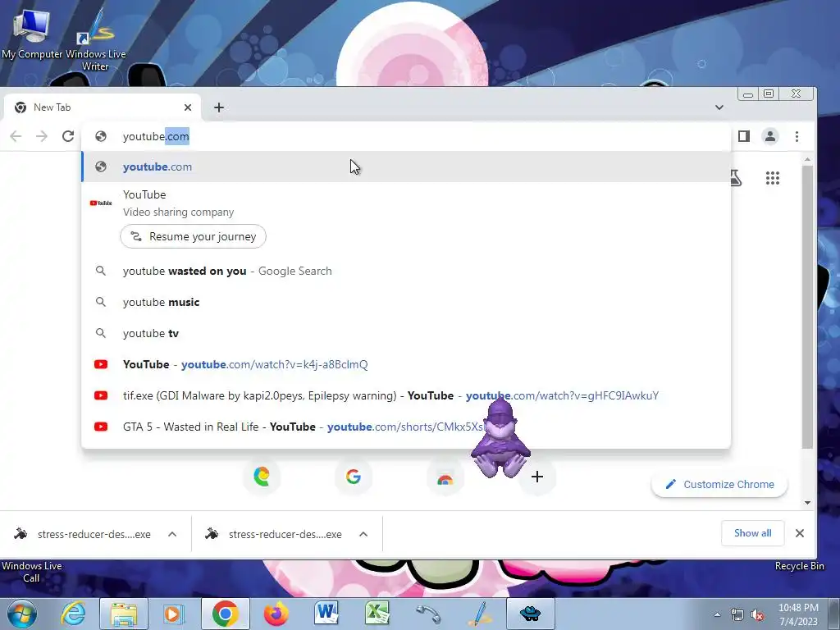Select the YouTube Video sharing company suggestion
This screenshot has height=630, width=840.
point(405,203)
